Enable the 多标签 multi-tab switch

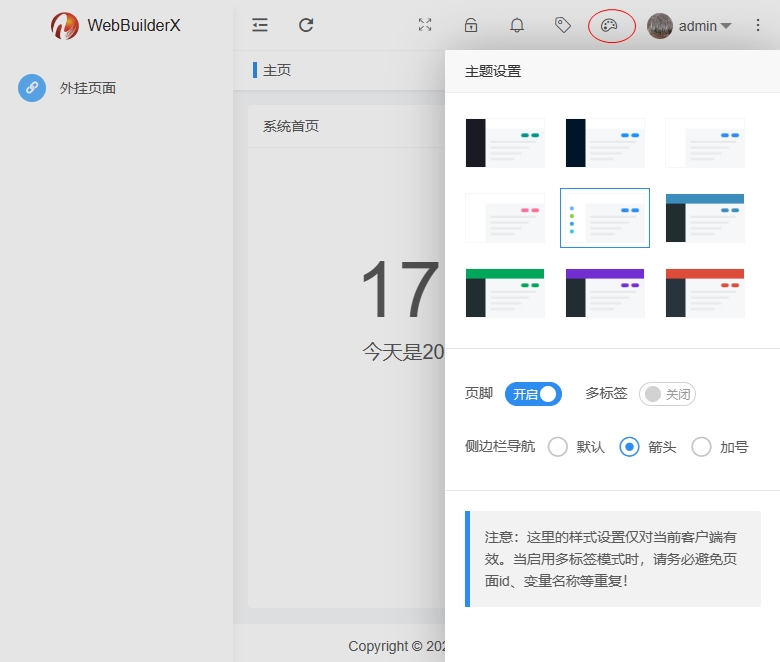pos(667,394)
